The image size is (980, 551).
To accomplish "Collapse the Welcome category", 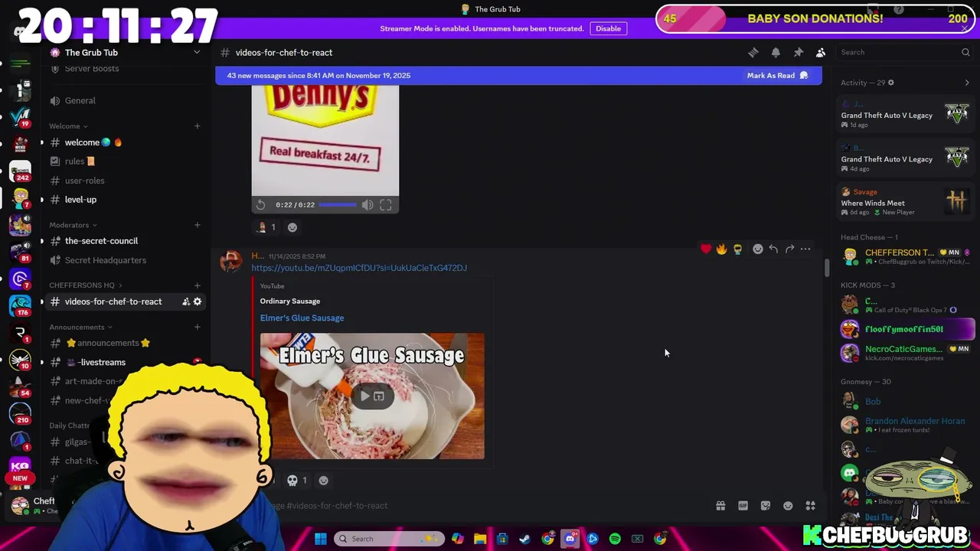I will click(x=67, y=126).
